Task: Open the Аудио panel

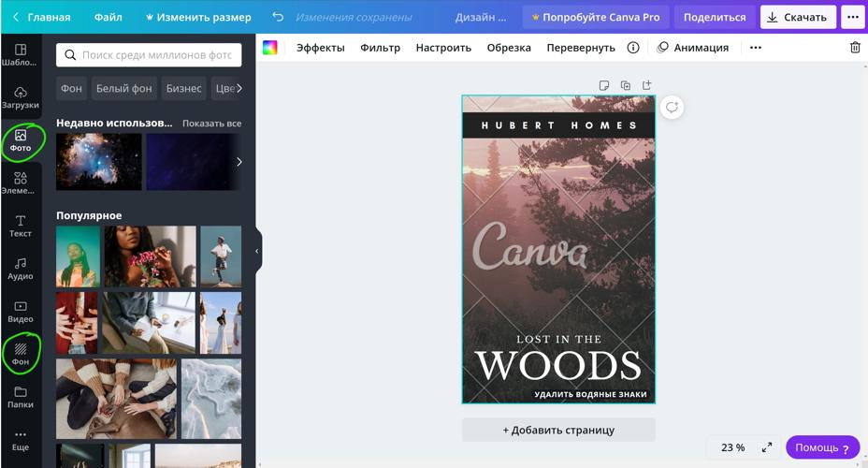Action: [x=20, y=269]
